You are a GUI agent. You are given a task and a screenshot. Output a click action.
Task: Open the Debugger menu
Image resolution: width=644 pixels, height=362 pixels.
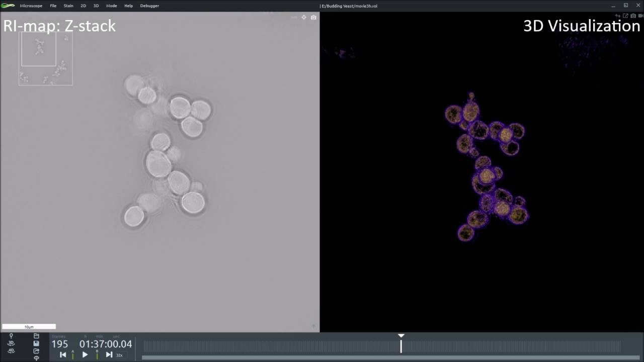pyautogui.click(x=149, y=6)
